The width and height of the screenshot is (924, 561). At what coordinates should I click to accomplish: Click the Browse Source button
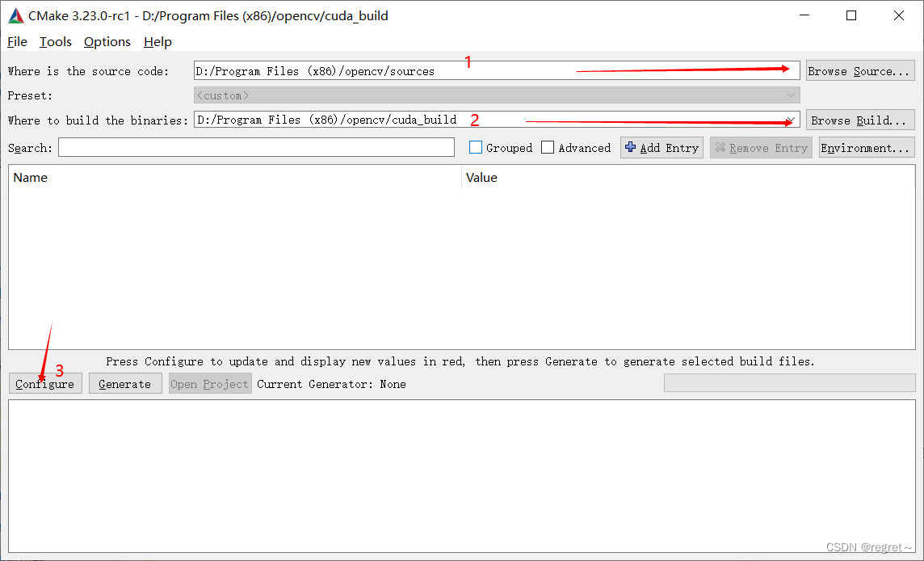[859, 71]
